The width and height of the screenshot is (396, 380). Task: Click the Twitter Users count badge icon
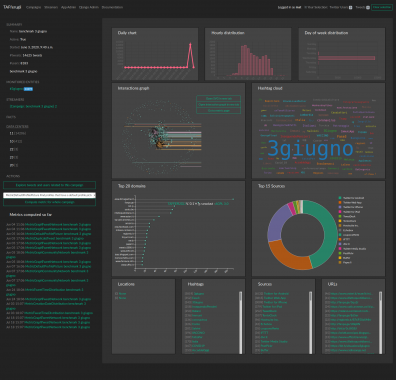click(x=350, y=7)
